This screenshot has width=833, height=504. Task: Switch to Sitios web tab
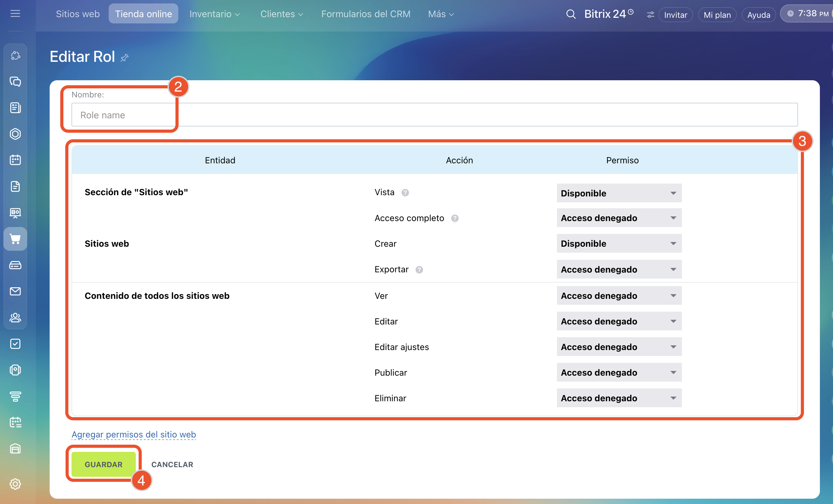click(x=77, y=14)
